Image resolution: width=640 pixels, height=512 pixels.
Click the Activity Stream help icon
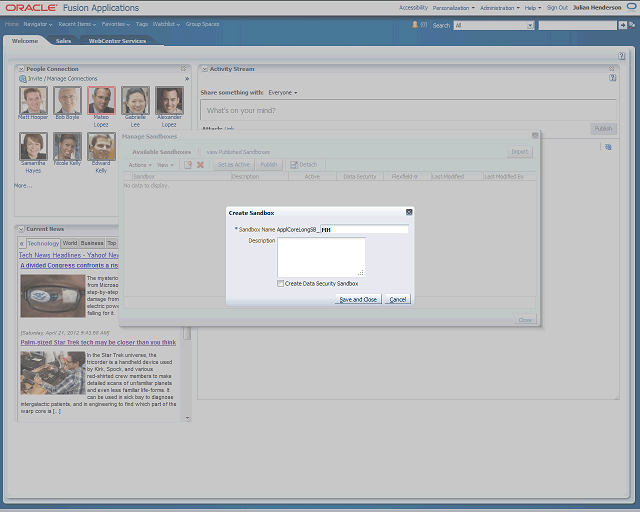pos(613,78)
